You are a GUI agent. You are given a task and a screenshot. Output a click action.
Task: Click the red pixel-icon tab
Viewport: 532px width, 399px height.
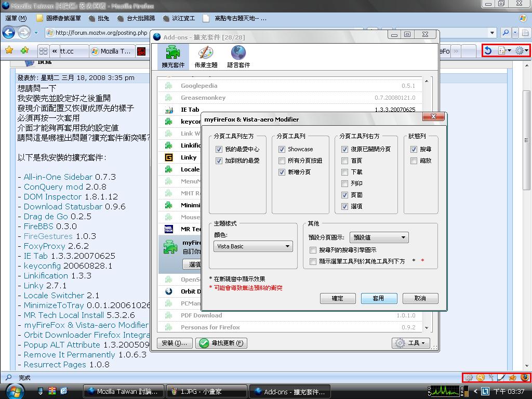(x=141, y=51)
